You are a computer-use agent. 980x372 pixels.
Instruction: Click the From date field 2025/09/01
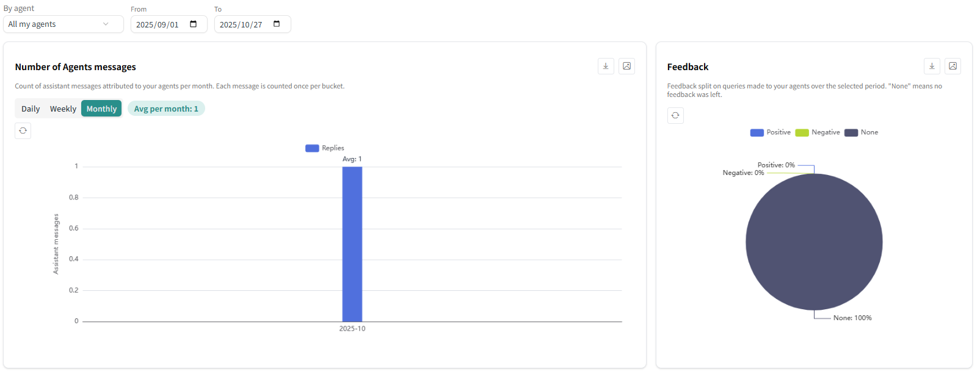[158, 24]
